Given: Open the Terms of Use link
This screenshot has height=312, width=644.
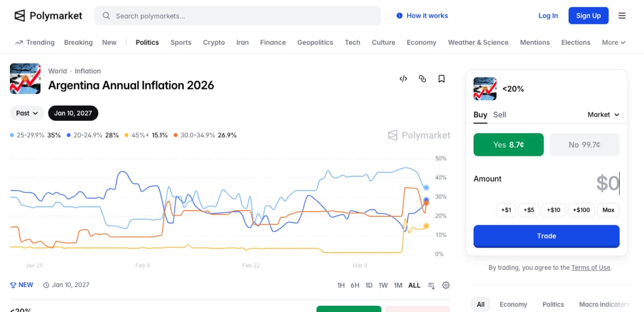Looking at the screenshot, I should pyautogui.click(x=591, y=267).
